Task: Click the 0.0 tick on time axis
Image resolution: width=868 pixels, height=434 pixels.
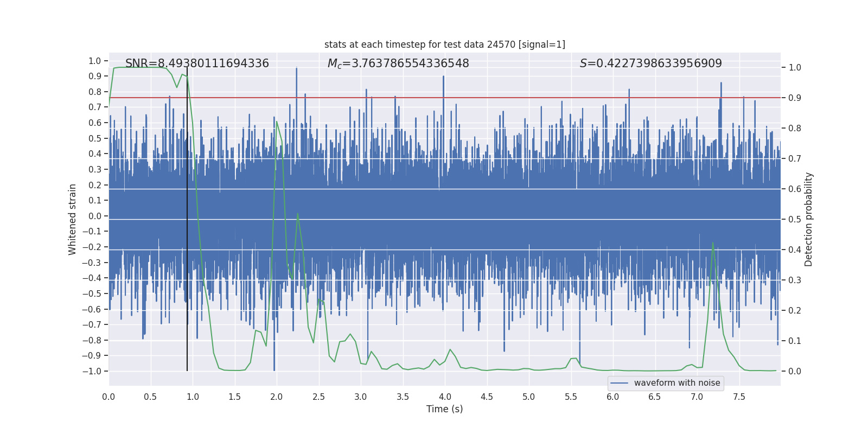Action: (x=108, y=397)
